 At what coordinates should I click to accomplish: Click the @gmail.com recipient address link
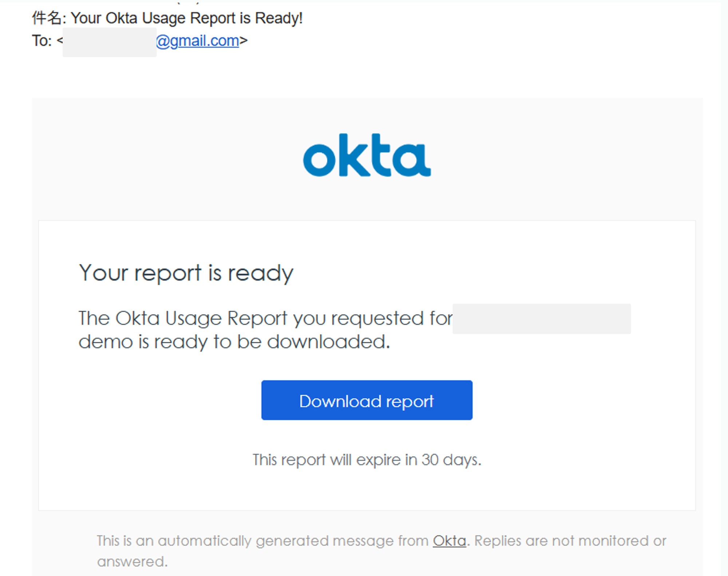(198, 41)
